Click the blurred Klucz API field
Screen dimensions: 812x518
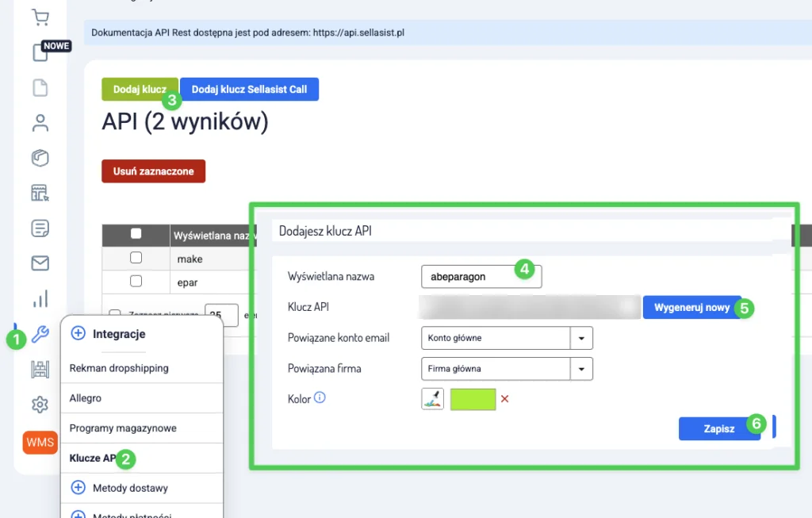click(530, 307)
